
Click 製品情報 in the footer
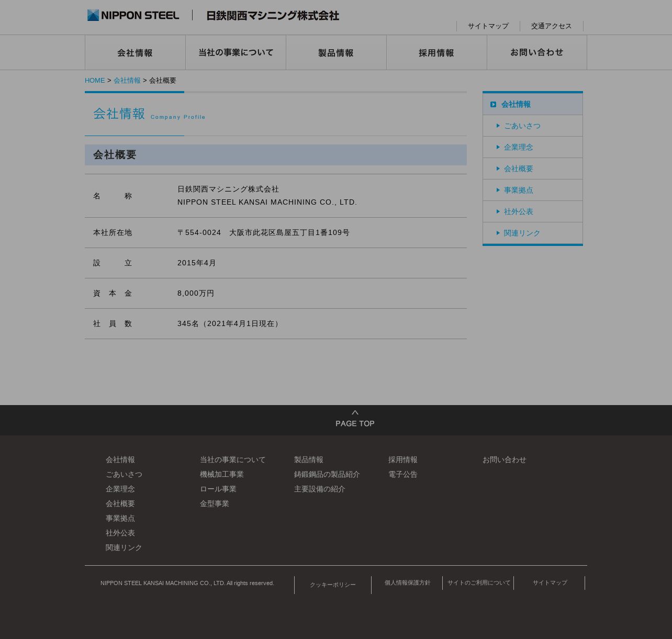click(309, 459)
